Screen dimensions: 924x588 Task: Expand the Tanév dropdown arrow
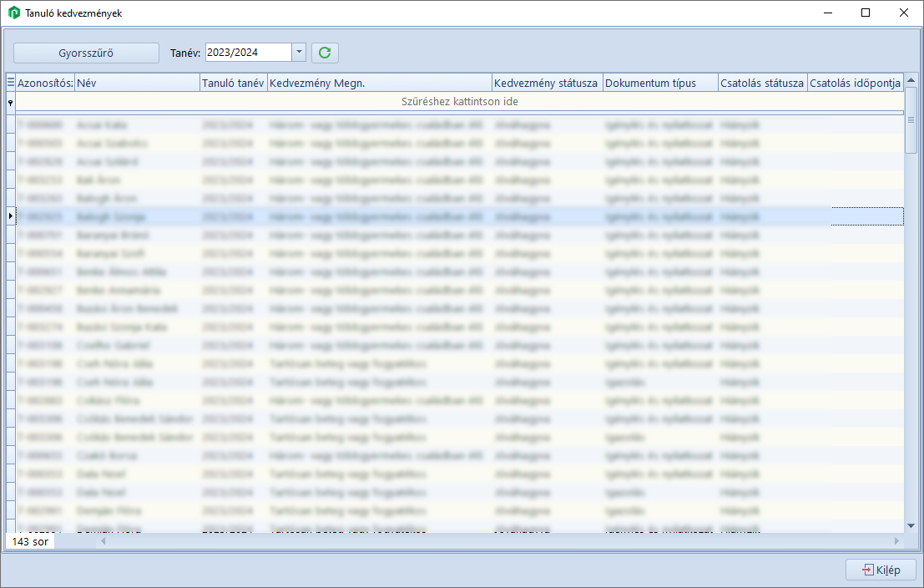[x=299, y=53]
